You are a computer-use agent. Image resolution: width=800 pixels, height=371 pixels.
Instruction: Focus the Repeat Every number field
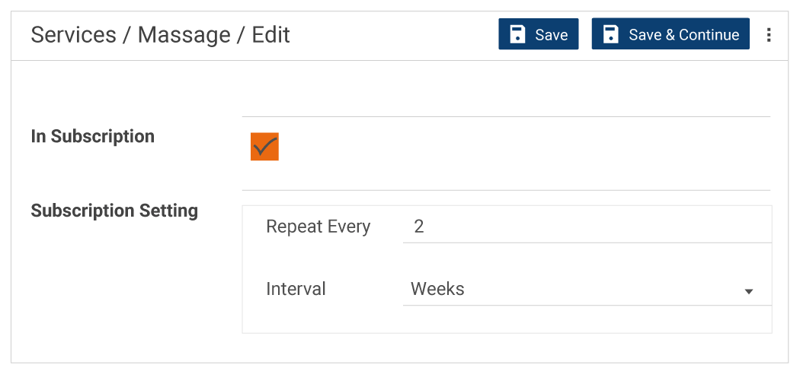tap(587, 227)
